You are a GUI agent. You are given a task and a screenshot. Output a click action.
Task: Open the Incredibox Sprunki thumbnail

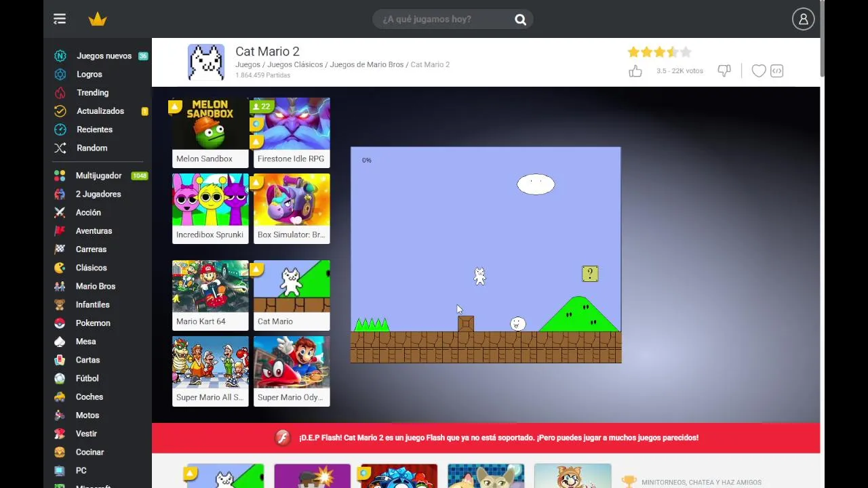click(210, 209)
